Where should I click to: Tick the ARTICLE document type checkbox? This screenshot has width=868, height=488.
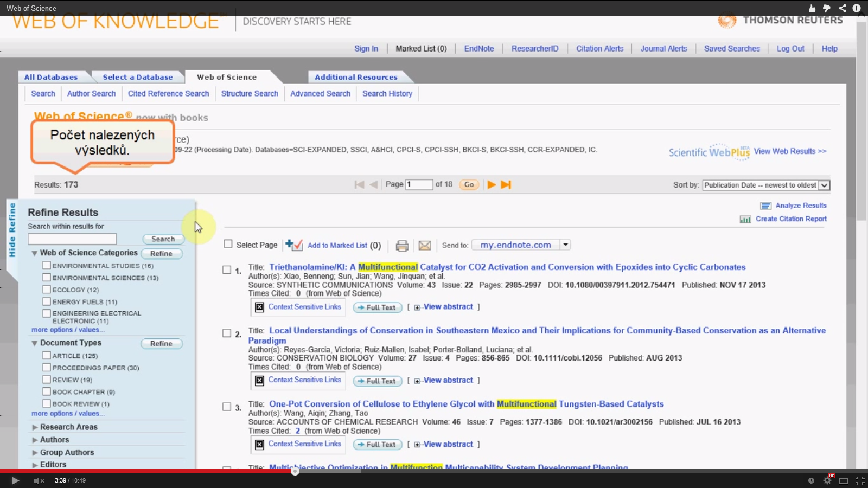pyautogui.click(x=47, y=355)
